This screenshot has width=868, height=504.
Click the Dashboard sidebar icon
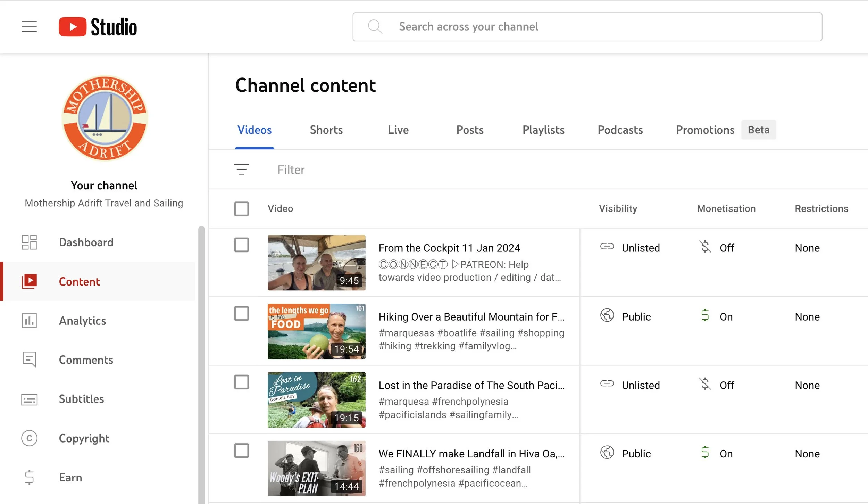(x=29, y=242)
